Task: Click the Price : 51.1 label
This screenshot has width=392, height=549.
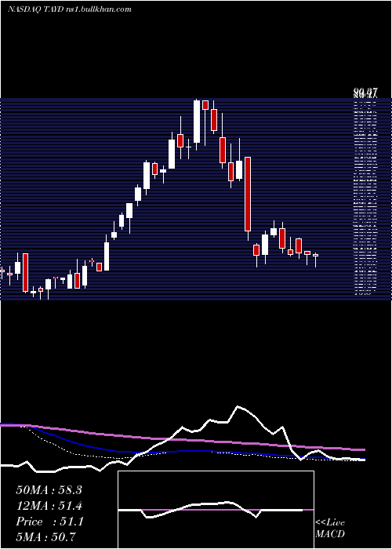Action: coord(49,522)
